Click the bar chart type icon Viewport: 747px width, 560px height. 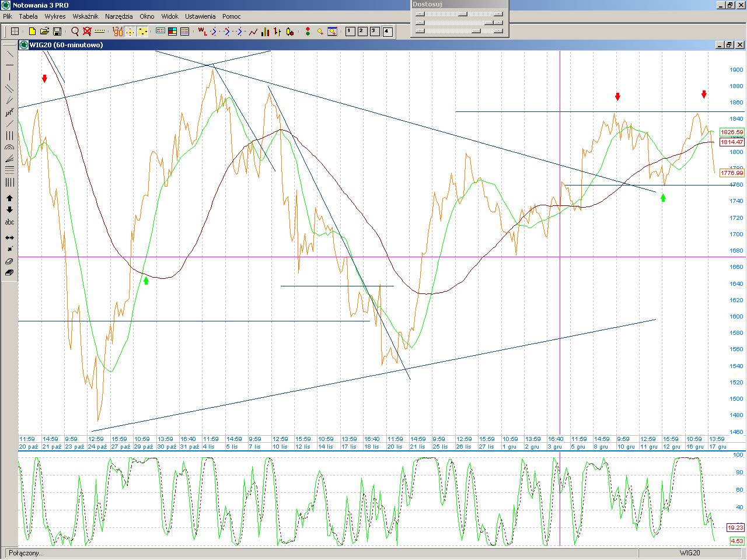point(266,32)
